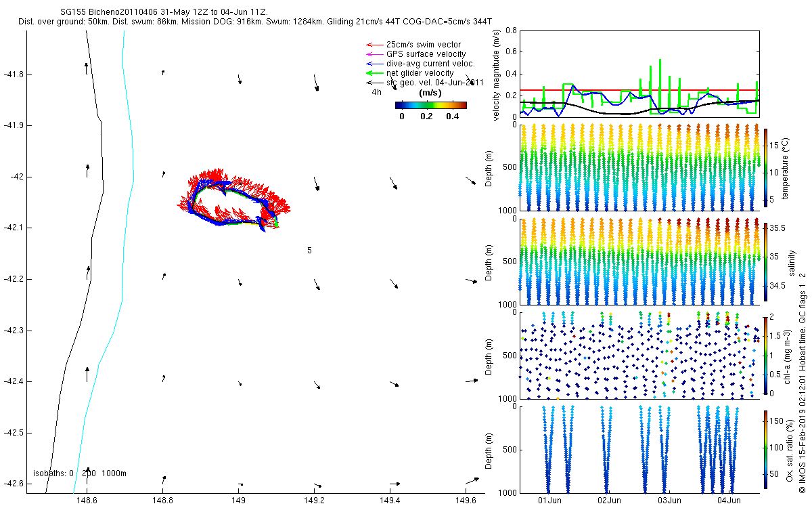Click the green net glider velocity legend arrow
This screenshot has height=508, width=812.
click(374, 72)
